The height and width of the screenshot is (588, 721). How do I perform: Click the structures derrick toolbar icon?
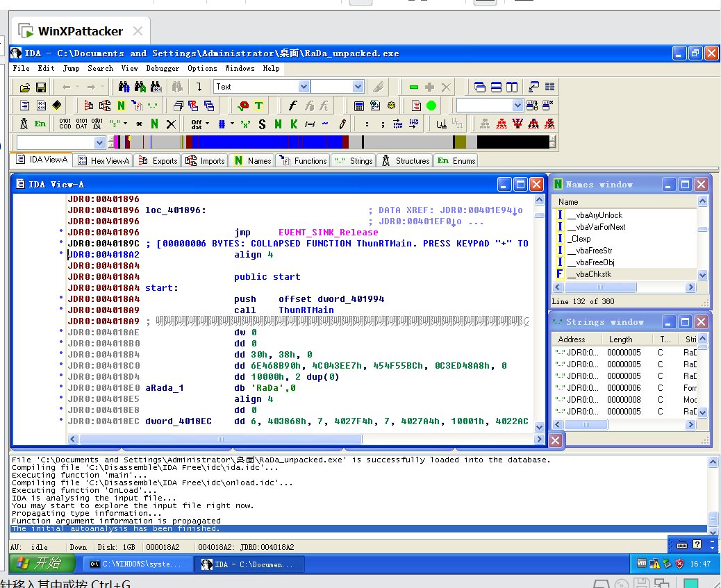24,124
